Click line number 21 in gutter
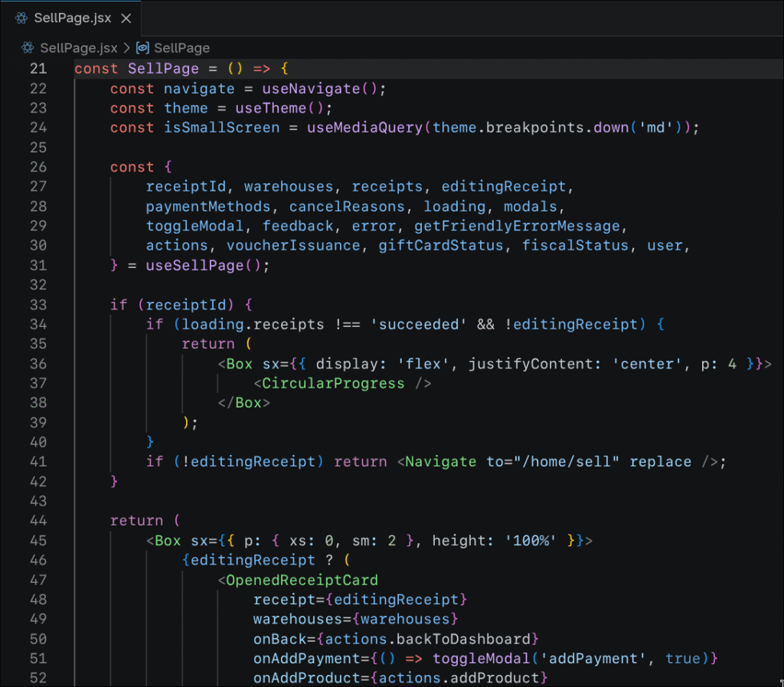784x687 pixels. pyautogui.click(x=38, y=68)
